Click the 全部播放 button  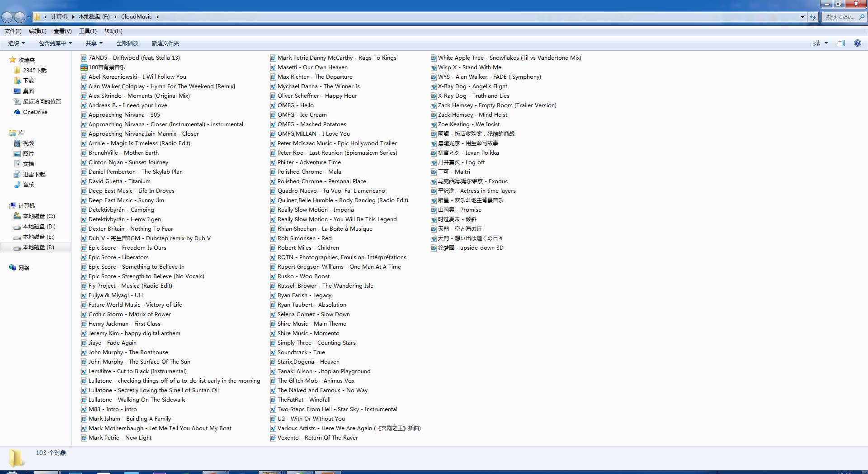point(127,43)
